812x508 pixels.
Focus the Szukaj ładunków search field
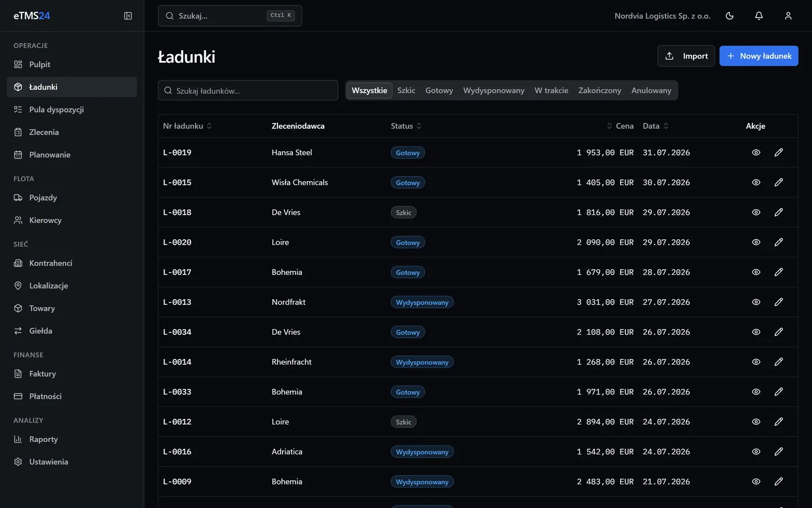coord(248,90)
